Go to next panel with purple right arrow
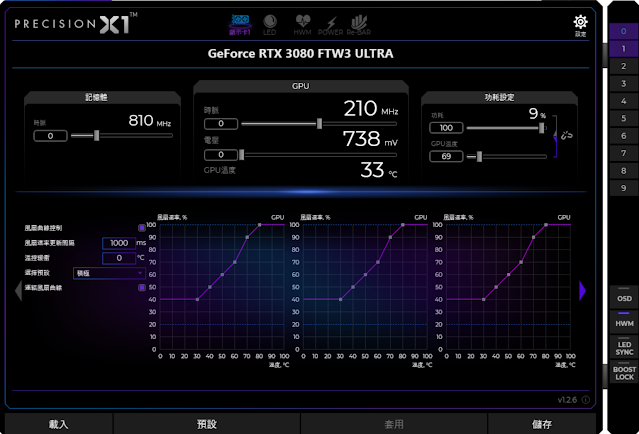 click(582, 291)
